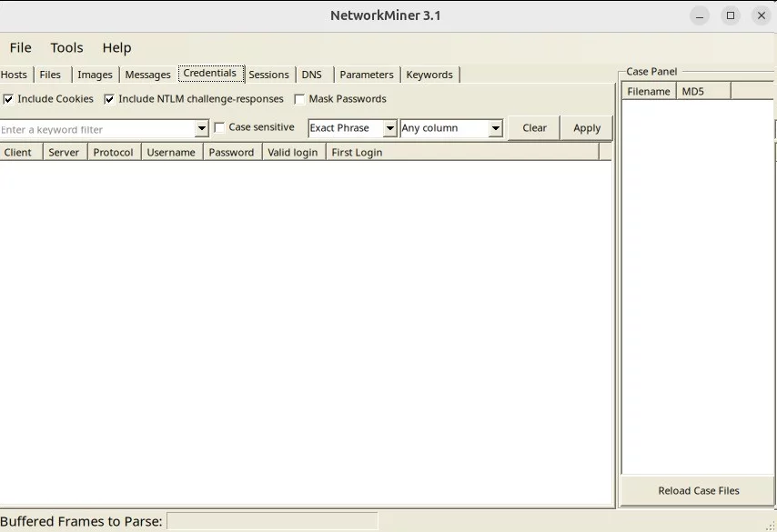Enable the Mask Passwords checkbox

[299, 99]
